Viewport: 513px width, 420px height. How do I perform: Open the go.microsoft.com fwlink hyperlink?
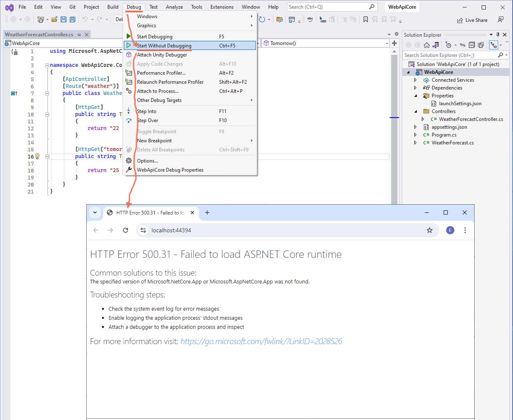click(x=261, y=342)
